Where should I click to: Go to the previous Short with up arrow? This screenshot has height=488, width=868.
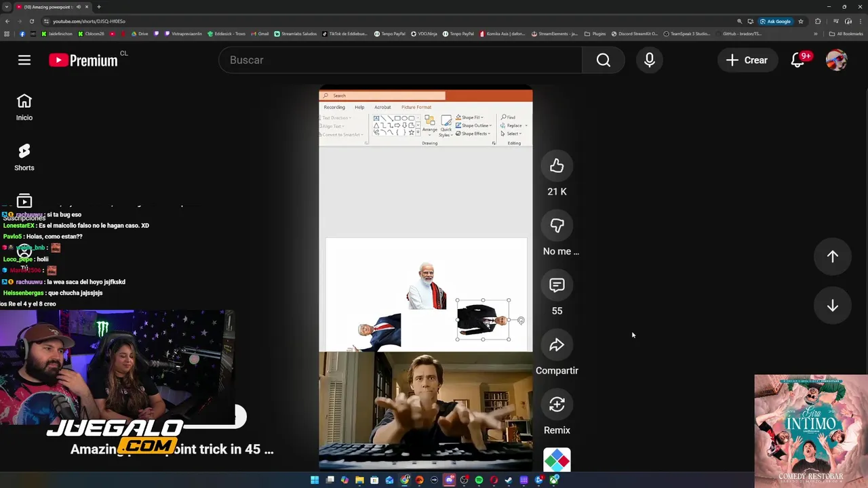(832, 256)
